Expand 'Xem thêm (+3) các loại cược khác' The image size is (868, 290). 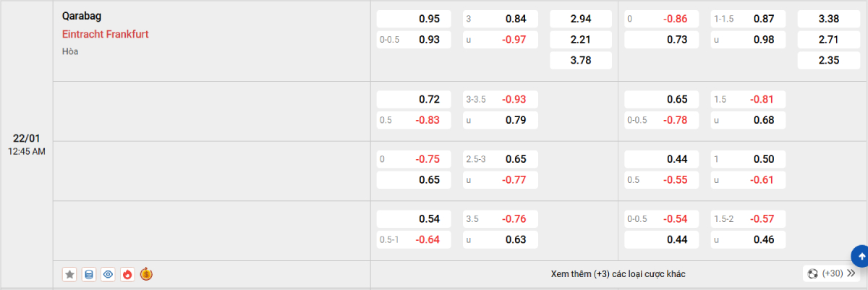tap(618, 273)
